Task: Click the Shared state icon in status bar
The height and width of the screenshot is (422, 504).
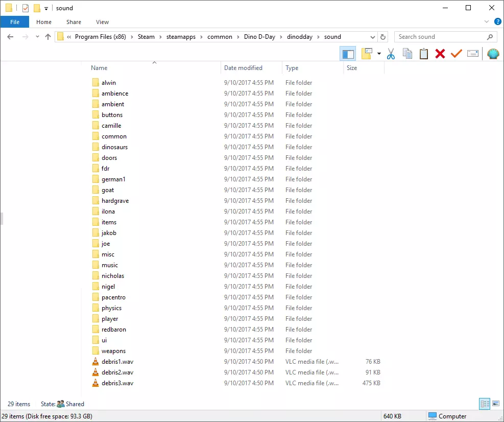Action: 60,404
